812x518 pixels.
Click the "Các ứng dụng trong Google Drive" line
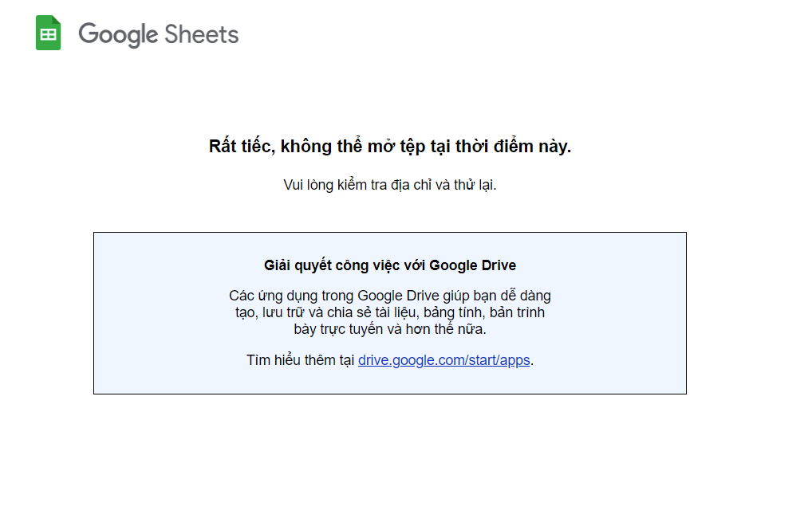coord(390,296)
